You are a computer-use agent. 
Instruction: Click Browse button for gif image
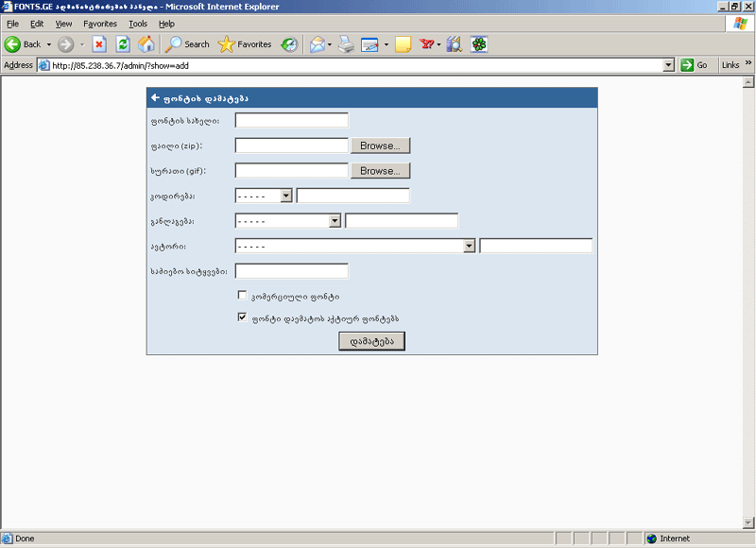coord(380,171)
